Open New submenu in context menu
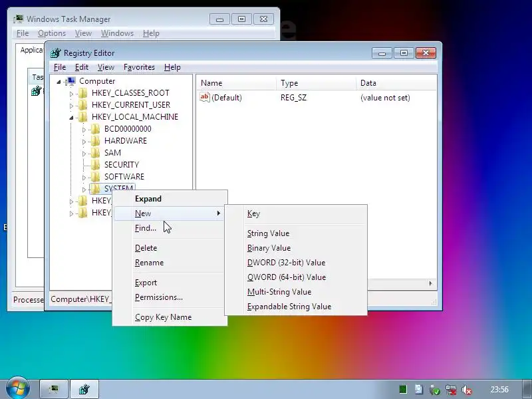Screen dimensions: 532x399 tap(170, 213)
